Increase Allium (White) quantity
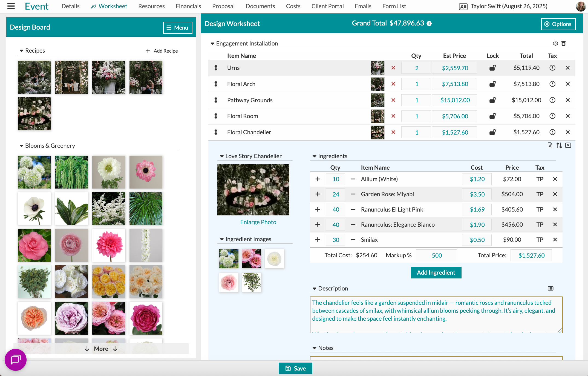Screen dimensions: 588x376 click(x=318, y=179)
